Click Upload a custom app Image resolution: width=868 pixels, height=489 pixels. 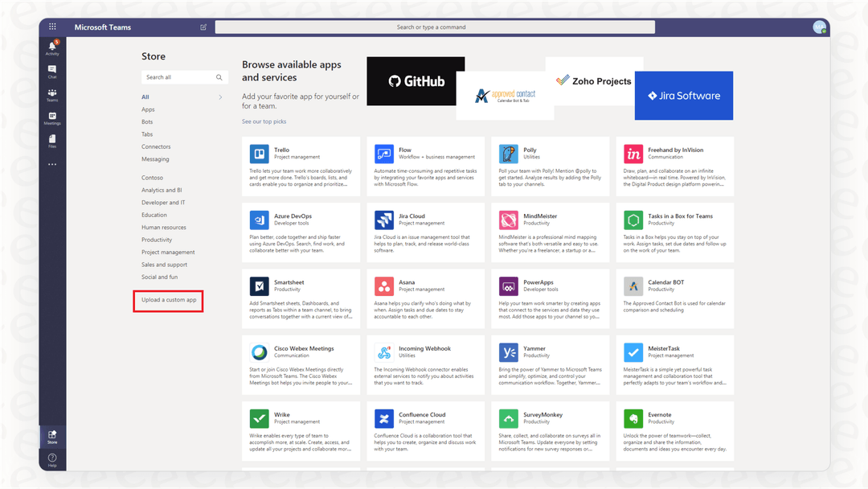click(x=168, y=301)
